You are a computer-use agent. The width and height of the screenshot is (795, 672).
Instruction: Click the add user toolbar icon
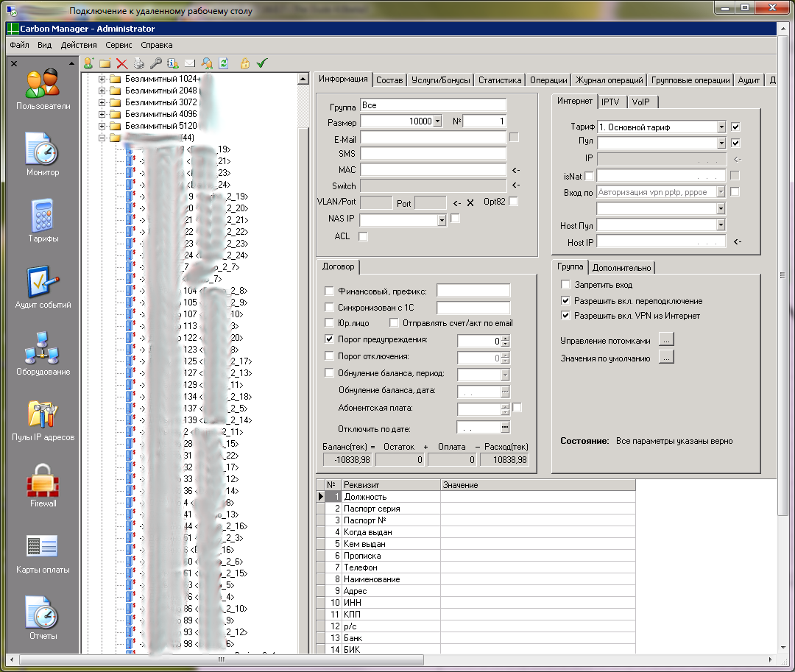click(x=89, y=63)
